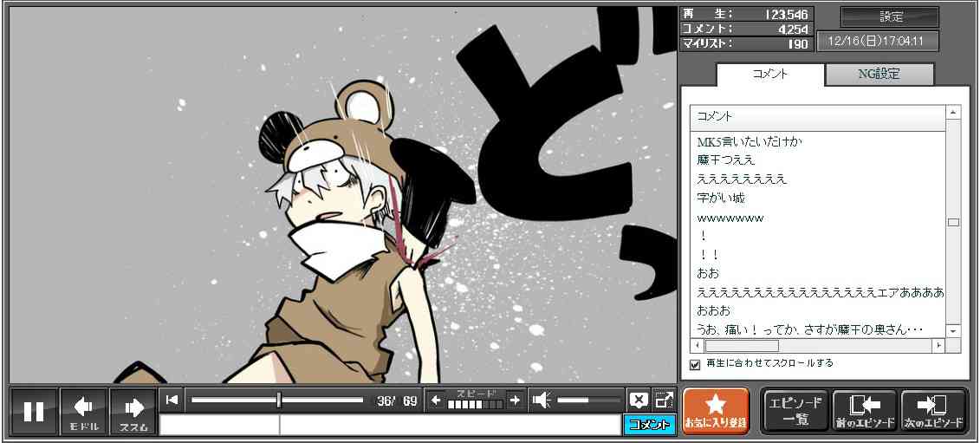The height and width of the screenshot is (443, 980).
Task: Mute audio using the speaker icon
Action: coord(542,400)
